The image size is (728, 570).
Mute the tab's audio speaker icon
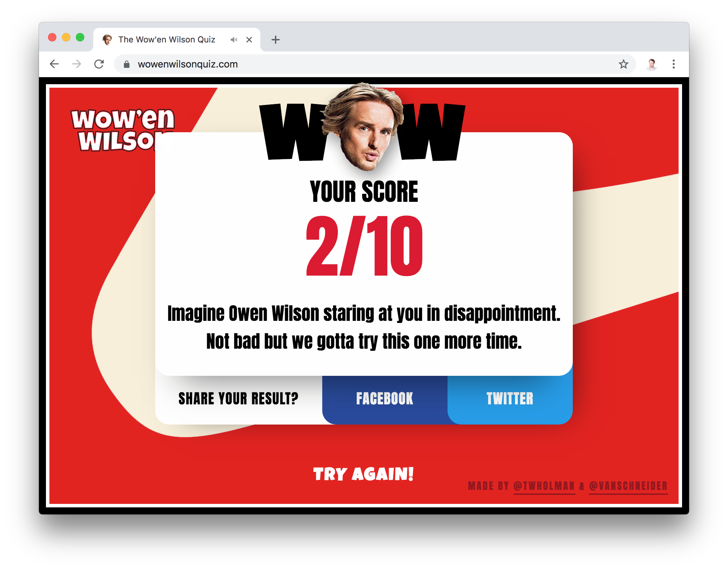tap(234, 40)
